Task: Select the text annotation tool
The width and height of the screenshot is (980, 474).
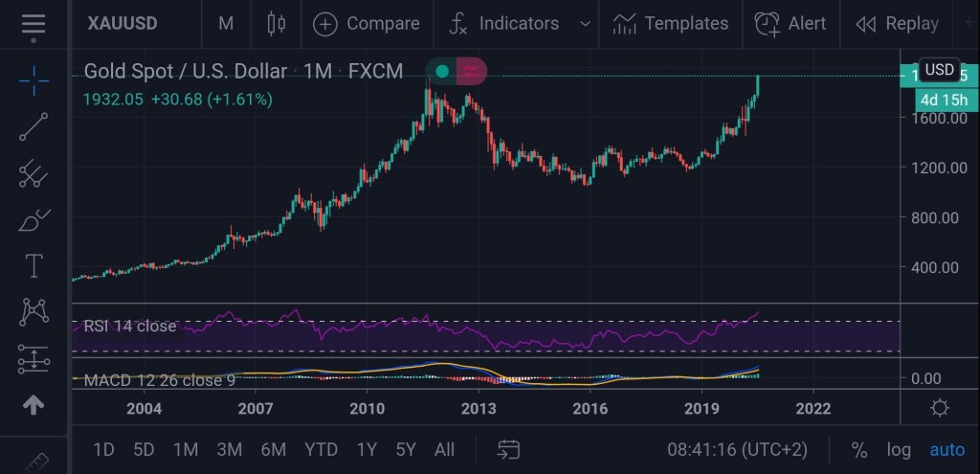Action: 33,266
